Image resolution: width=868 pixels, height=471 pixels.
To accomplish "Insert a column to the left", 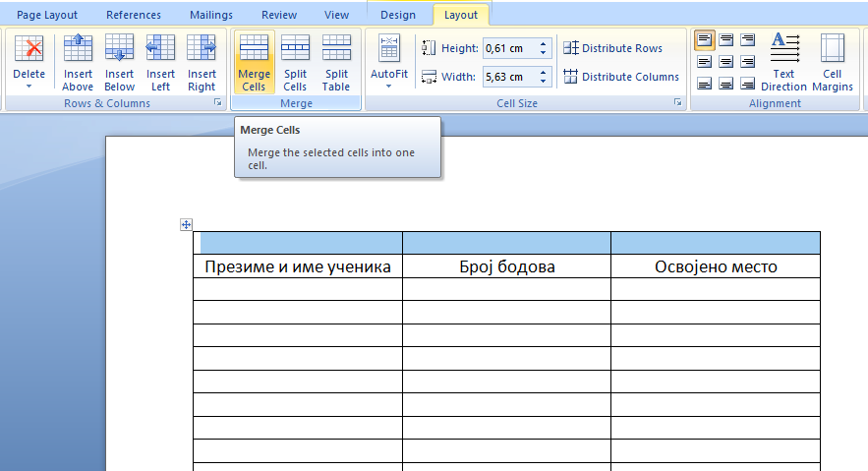I will [160, 63].
